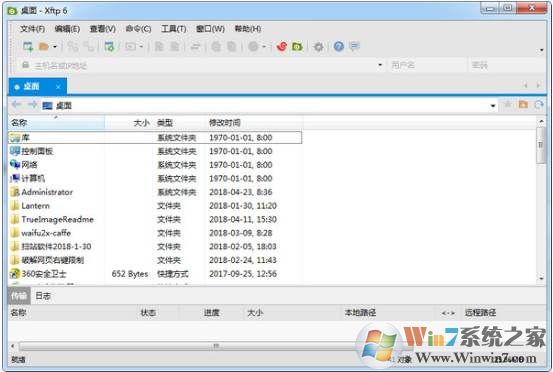This screenshot has height=372, width=553.
Task: Click the Refresh icon by path bar
Action: (x=539, y=104)
